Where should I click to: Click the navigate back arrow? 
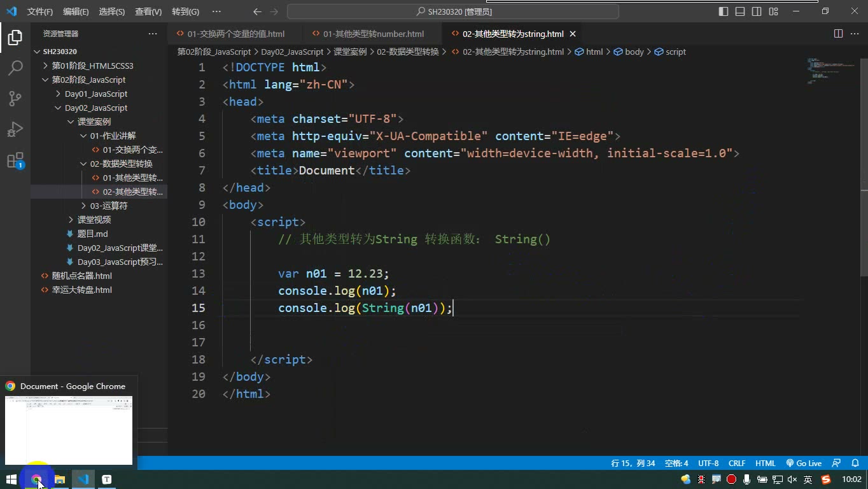pos(257,11)
